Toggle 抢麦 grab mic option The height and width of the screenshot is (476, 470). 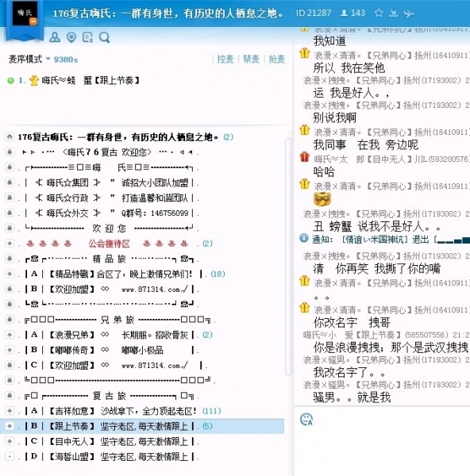point(277,59)
